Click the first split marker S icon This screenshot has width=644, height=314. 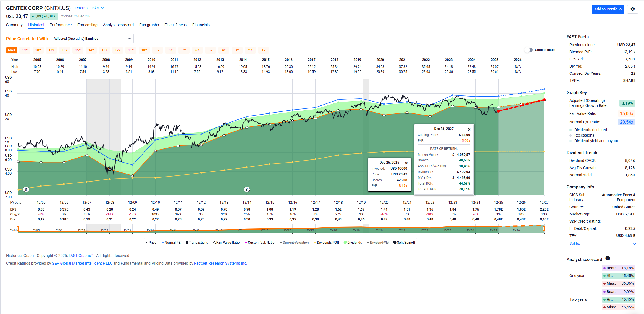click(26, 189)
